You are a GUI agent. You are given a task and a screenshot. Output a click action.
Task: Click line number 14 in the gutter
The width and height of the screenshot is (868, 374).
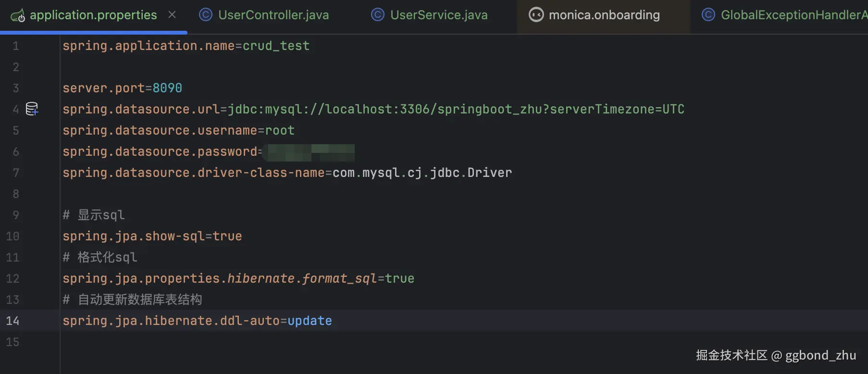(12, 321)
